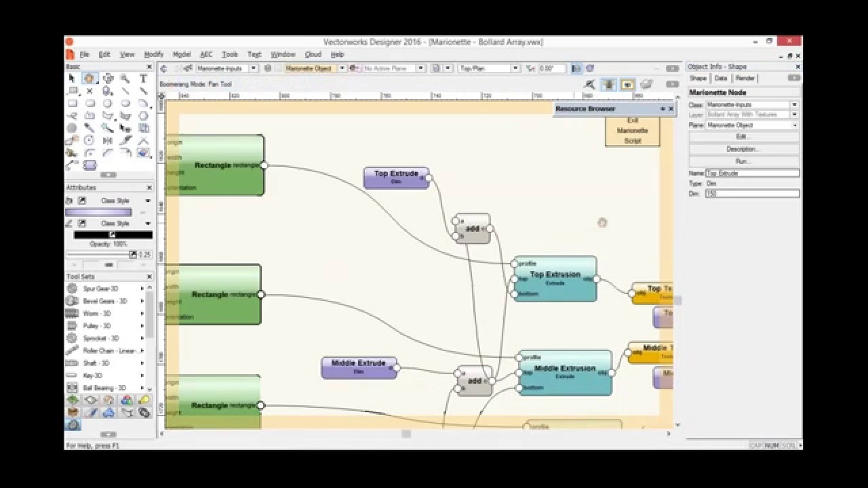868x488 pixels.
Task: Click the Middle Extrude node
Action: 359,367
